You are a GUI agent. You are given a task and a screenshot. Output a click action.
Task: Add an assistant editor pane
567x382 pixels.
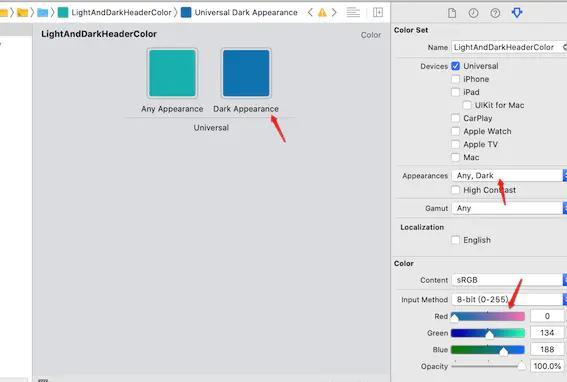pyautogui.click(x=378, y=12)
